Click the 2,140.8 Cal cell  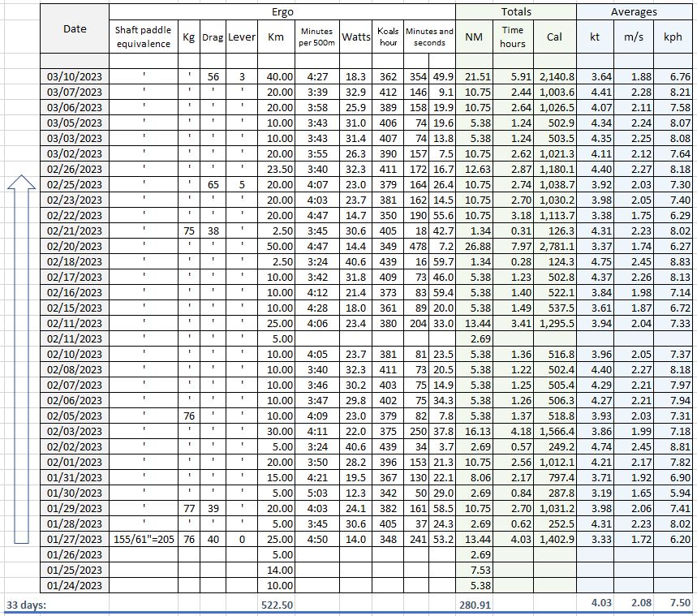tap(555, 76)
